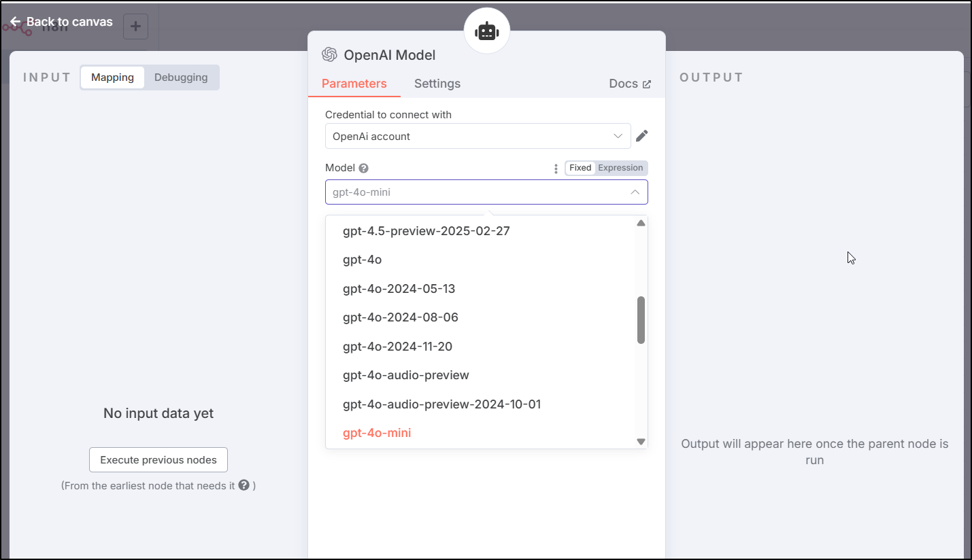The height and width of the screenshot is (560, 972).
Task: Click the 'No input data yet' message
Action: [158, 413]
